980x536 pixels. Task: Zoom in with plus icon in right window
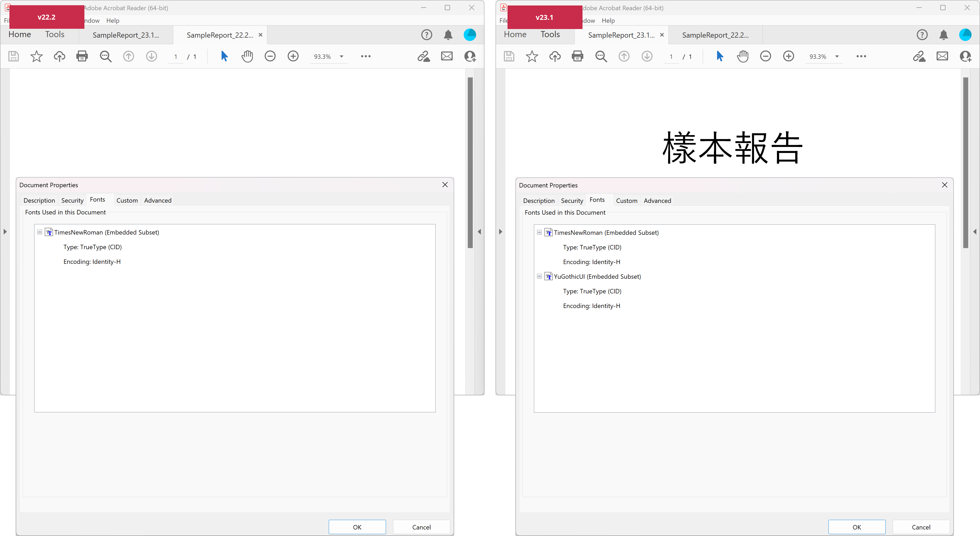point(789,56)
